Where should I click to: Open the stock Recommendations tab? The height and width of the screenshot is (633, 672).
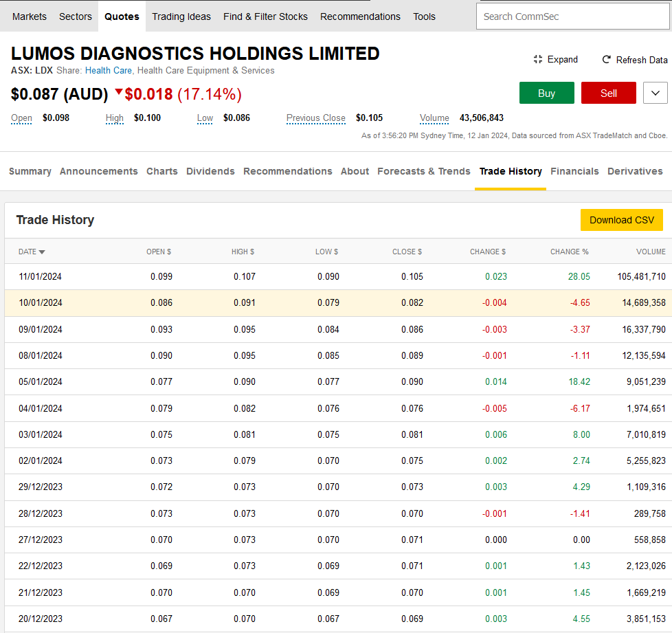point(288,171)
